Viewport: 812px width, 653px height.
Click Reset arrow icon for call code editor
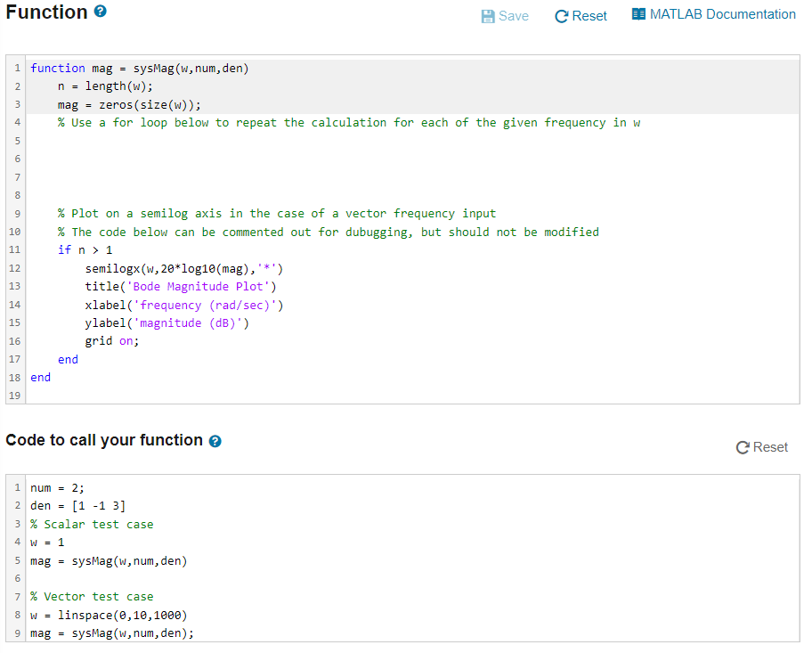coord(743,447)
